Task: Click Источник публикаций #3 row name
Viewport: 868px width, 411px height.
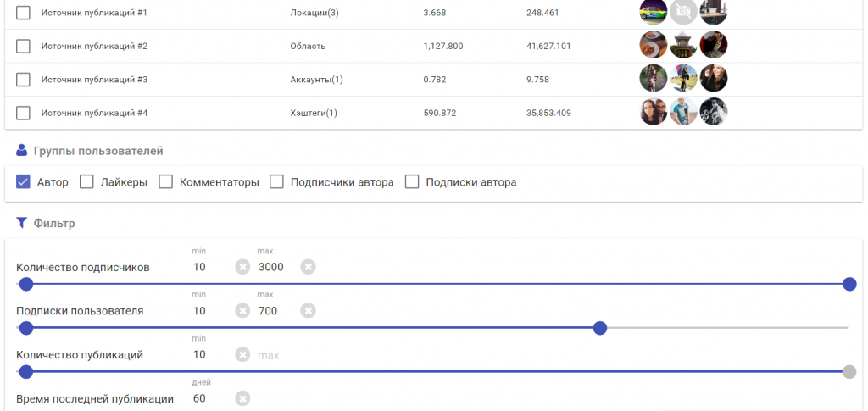Action: (94, 80)
